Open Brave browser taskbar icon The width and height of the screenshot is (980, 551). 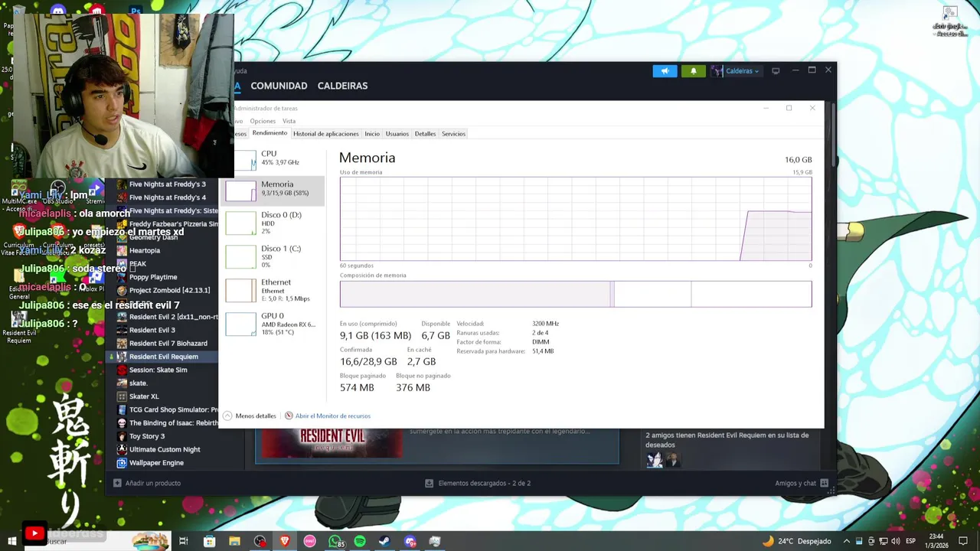[x=285, y=541]
